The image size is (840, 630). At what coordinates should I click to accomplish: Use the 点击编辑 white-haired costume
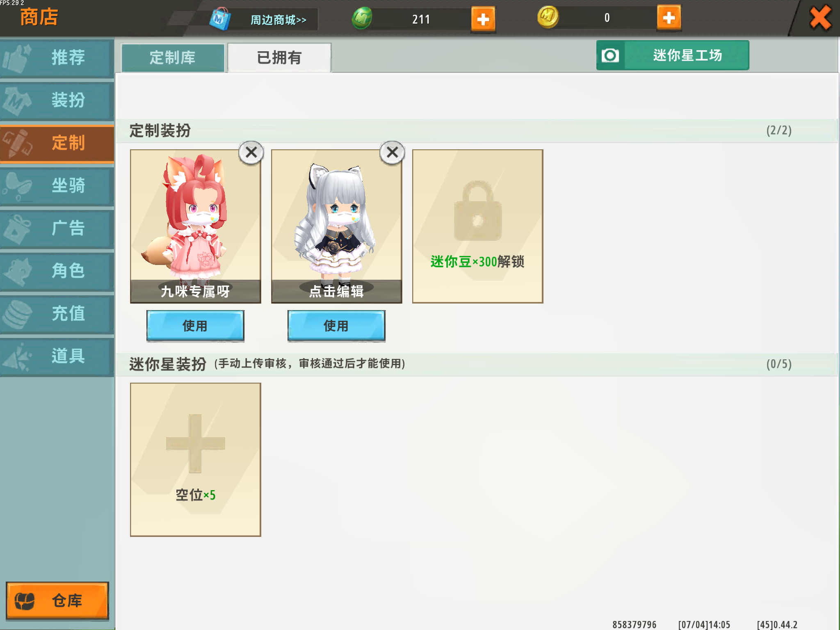click(x=336, y=326)
